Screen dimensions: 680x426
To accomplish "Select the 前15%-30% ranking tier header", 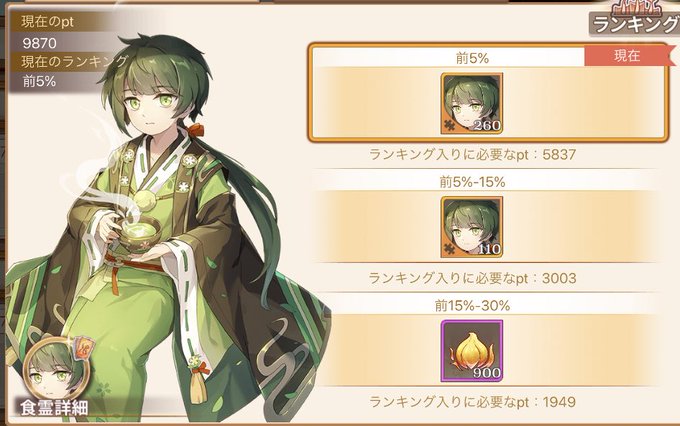I will [472, 306].
